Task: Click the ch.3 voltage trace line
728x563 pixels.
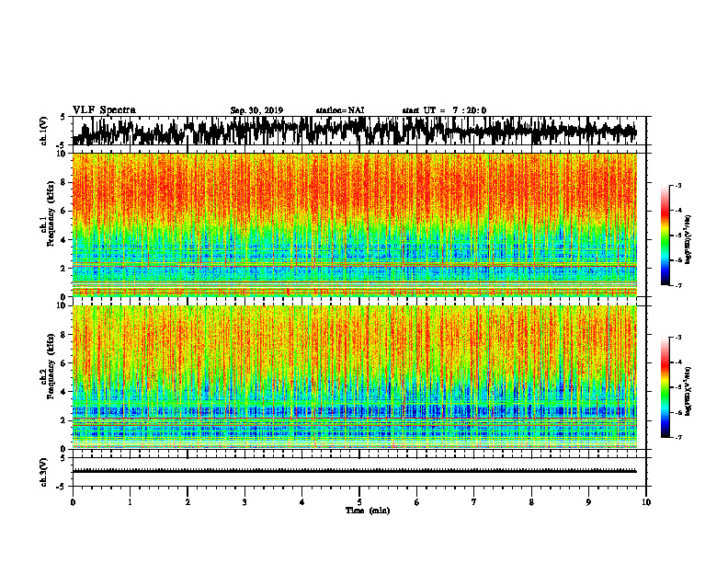Action: (355, 471)
